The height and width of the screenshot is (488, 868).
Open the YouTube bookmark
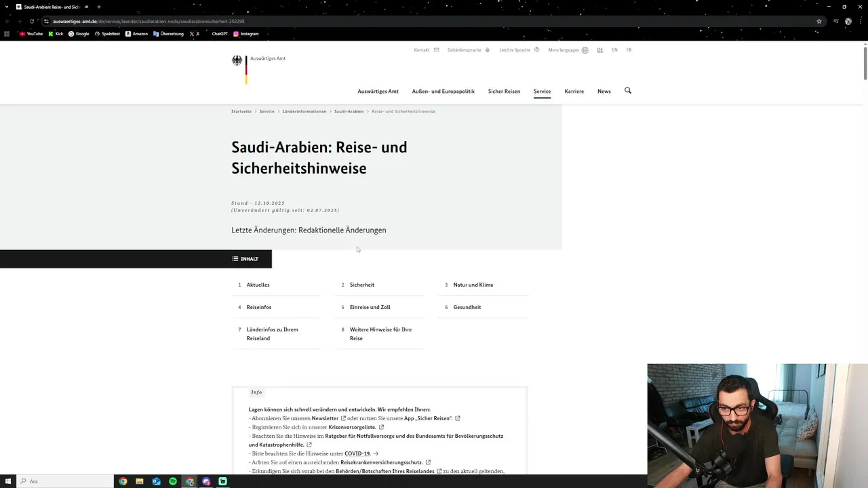31,34
